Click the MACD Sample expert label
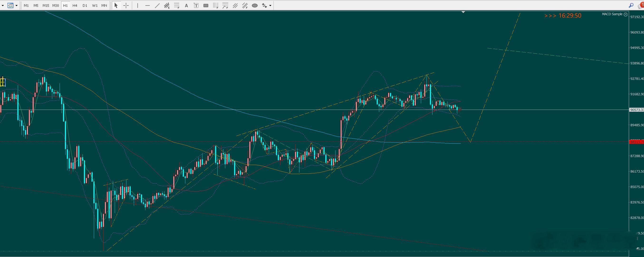 pos(612,14)
